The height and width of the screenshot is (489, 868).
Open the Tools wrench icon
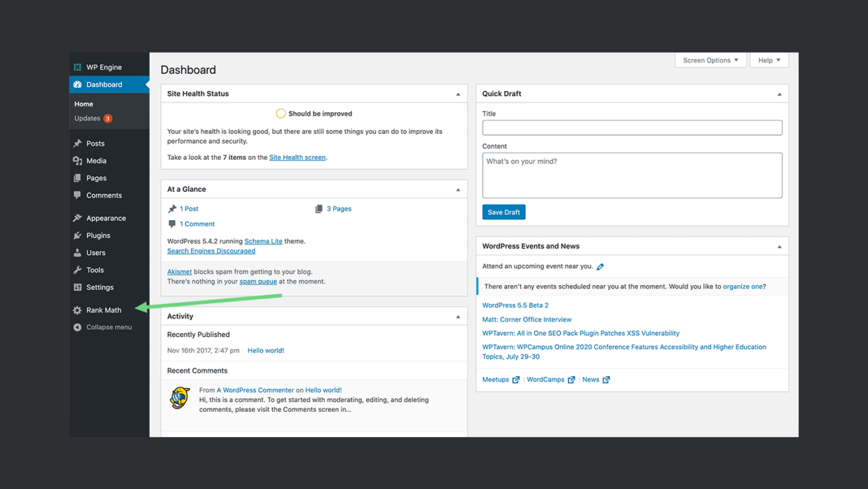click(76, 270)
